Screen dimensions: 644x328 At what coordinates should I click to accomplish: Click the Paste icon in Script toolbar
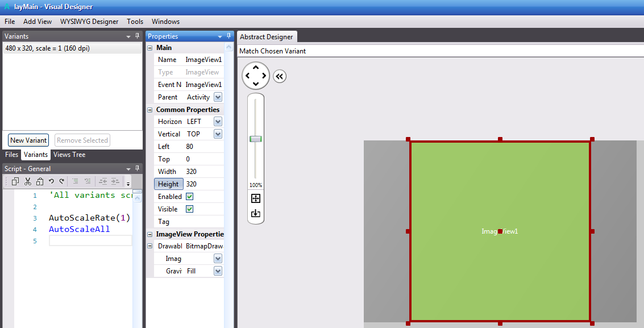point(40,181)
